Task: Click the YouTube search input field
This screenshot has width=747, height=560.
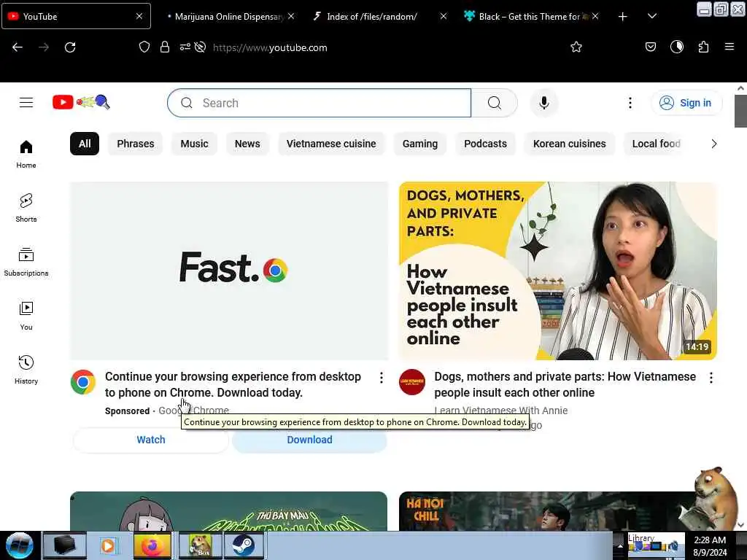Action: point(319,103)
